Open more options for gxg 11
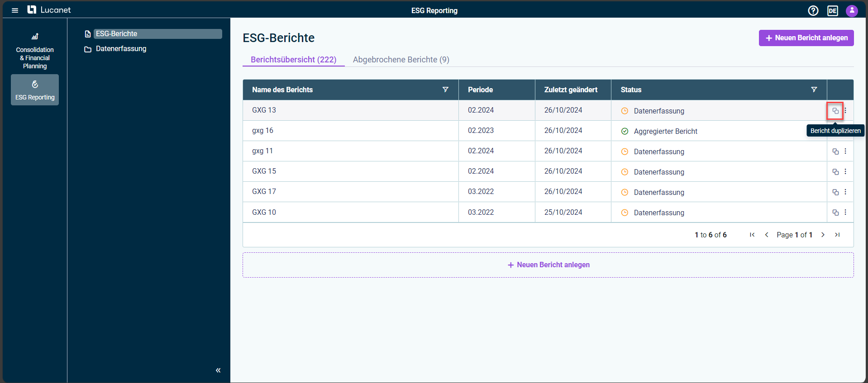Image resolution: width=868 pixels, height=383 pixels. (x=845, y=151)
